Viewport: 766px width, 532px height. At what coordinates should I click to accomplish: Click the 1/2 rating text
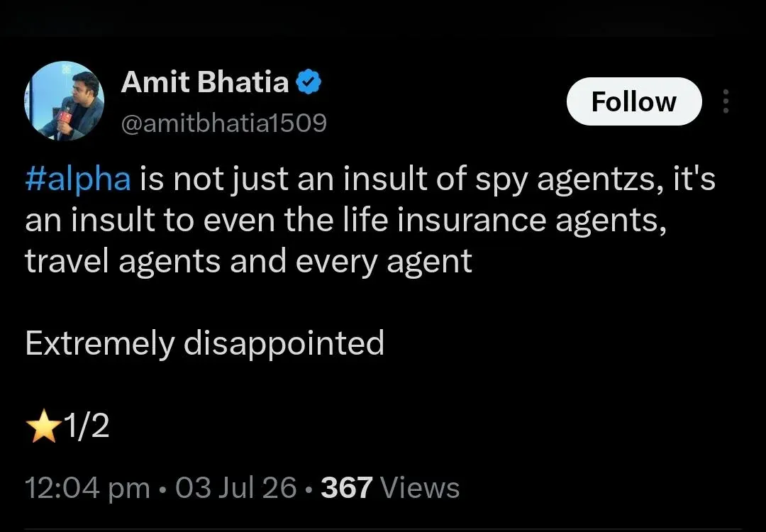[86, 426]
